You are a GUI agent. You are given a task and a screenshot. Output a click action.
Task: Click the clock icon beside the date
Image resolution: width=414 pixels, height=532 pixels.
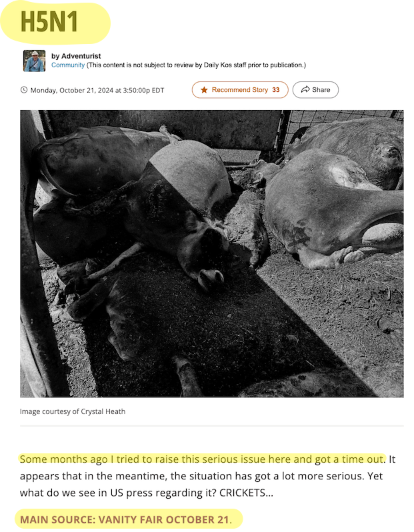tap(24, 90)
